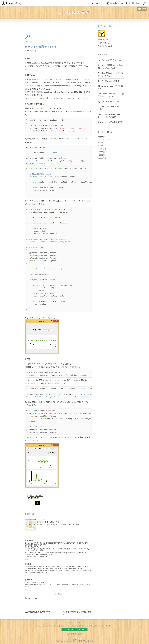Expand the 2014 archive triangle
Viewport: 149px width, 644px height.
[x=98, y=149]
